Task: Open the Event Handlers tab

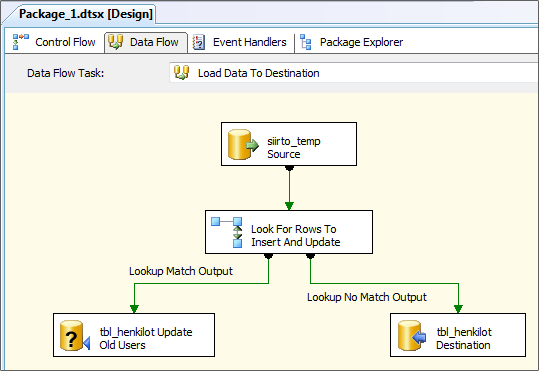Action: (240, 42)
